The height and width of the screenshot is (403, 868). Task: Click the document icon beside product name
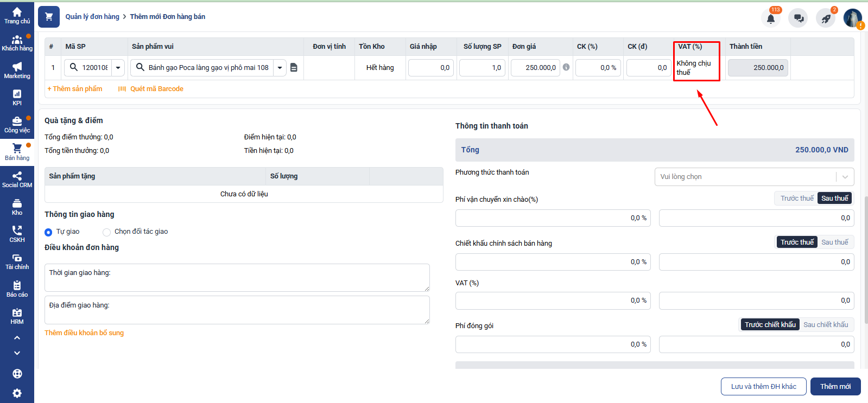click(x=294, y=68)
